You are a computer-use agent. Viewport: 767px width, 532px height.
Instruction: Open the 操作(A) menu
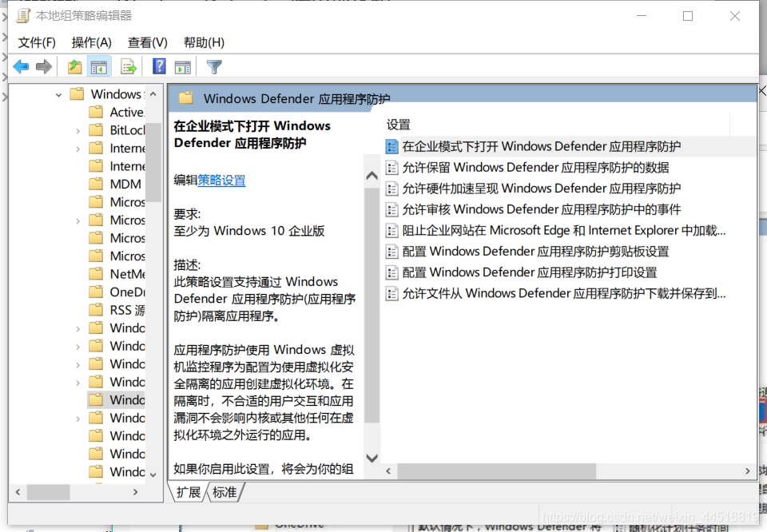[x=91, y=42]
